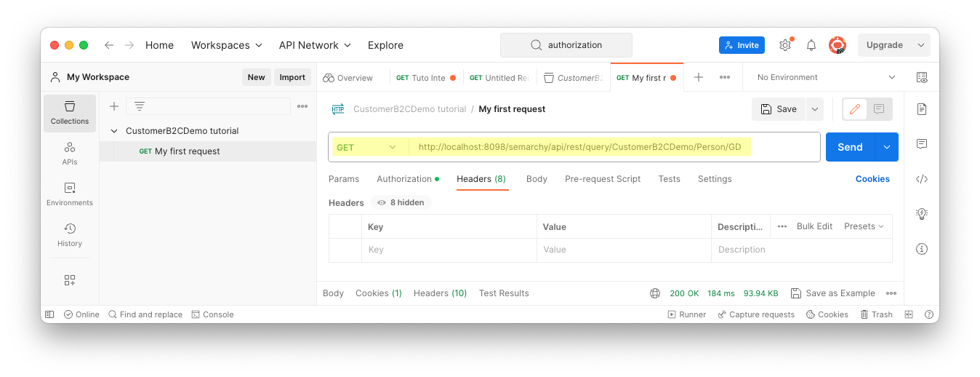
Task: Open the Tuto Inte request tab
Action: [x=426, y=78]
